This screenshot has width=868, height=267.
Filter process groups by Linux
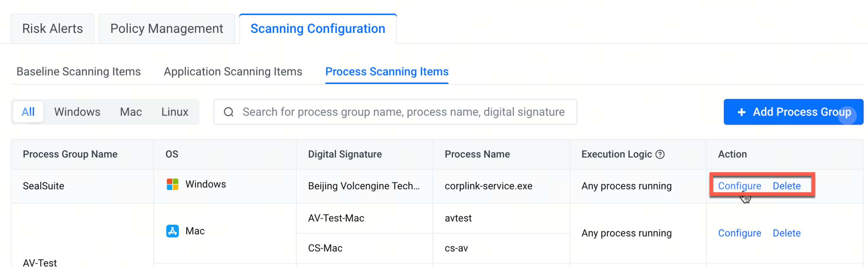[175, 112]
